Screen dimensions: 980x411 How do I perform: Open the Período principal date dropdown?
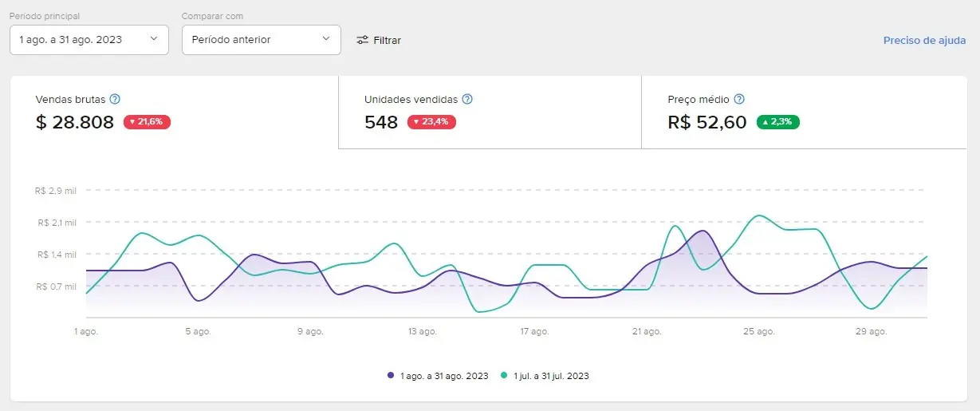point(89,40)
